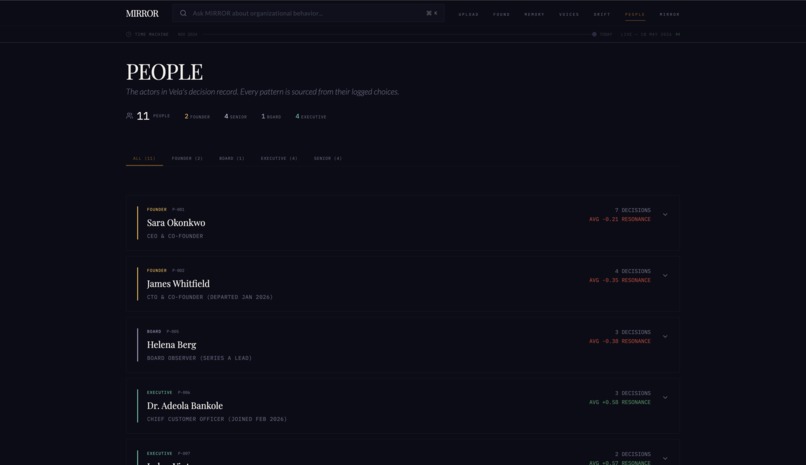Click the name James Whitfield
Viewport: 806px width, 465px height.
[178, 284]
